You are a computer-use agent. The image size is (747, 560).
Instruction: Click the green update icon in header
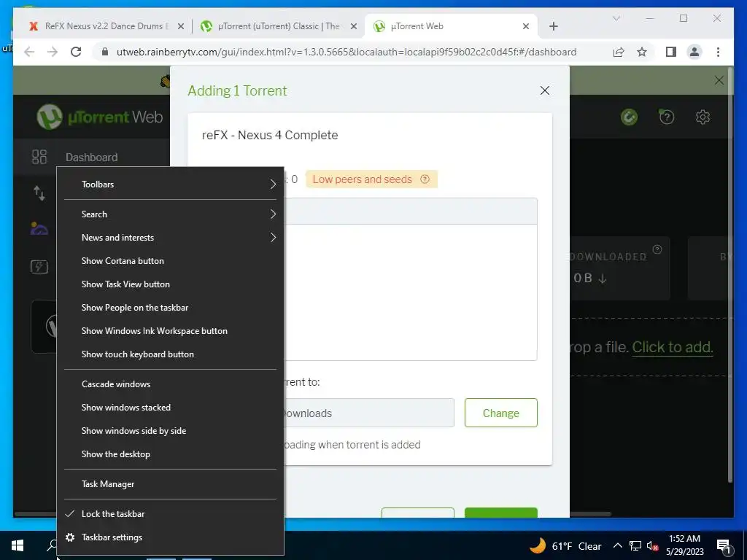pyautogui.click(x=629, y=117)
